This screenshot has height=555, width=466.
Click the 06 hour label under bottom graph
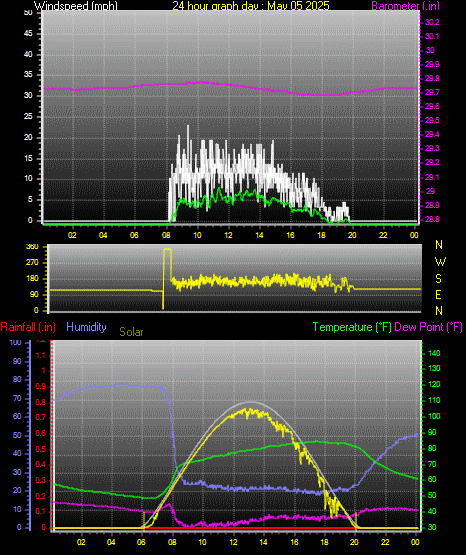click(x=141, y=542)
